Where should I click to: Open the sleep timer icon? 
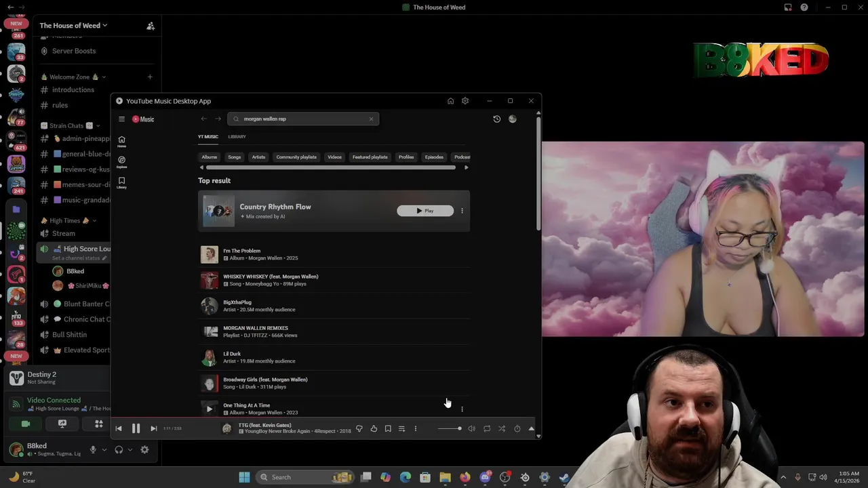[x=517, y=428]
